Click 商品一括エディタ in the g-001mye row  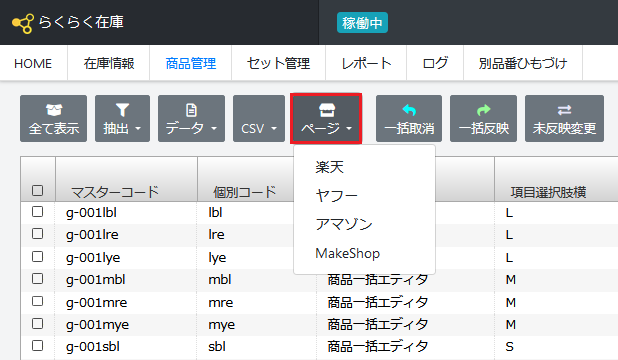point(378,325)
